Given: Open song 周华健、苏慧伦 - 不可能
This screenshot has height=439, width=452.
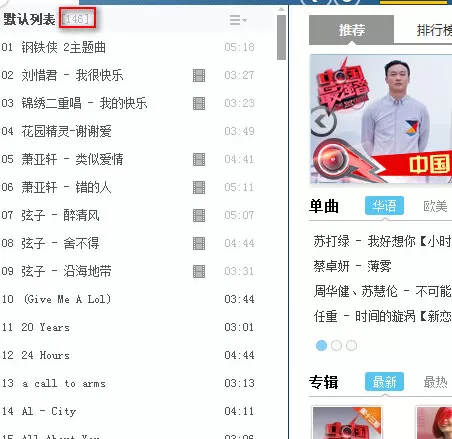Looking at the screenshot, I should (382, 291).
